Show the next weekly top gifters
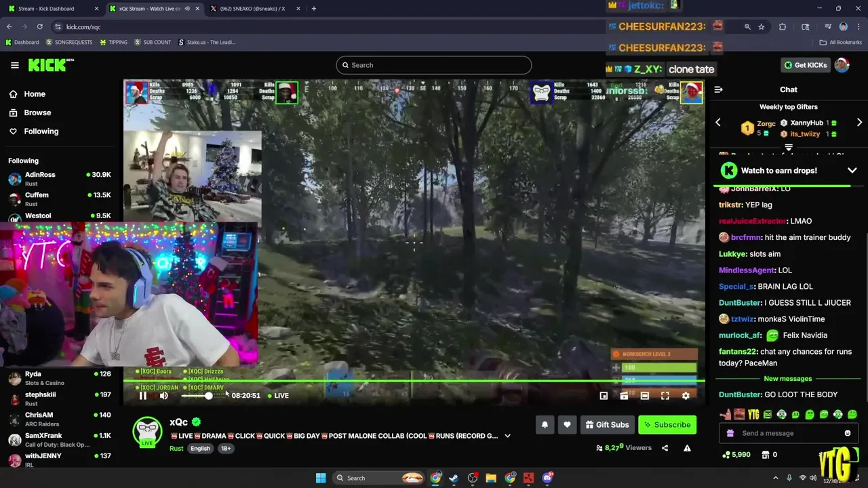 click(859, 123)
